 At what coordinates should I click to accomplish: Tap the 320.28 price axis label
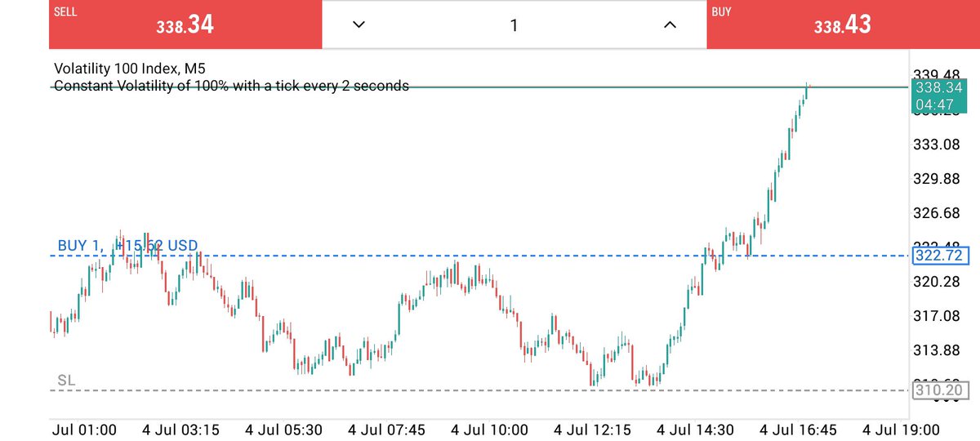coord(938,283)
